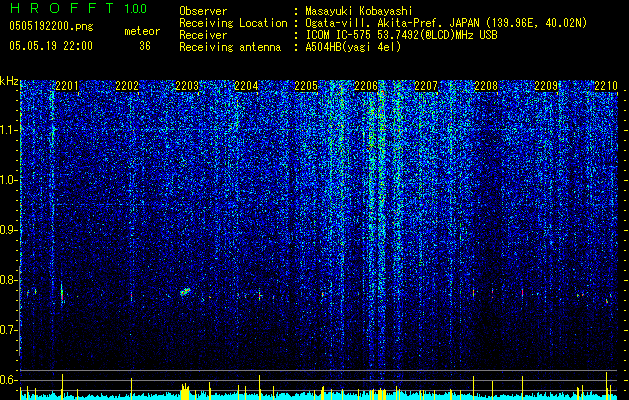Click the 2204 time marker

tap(246, 86)
